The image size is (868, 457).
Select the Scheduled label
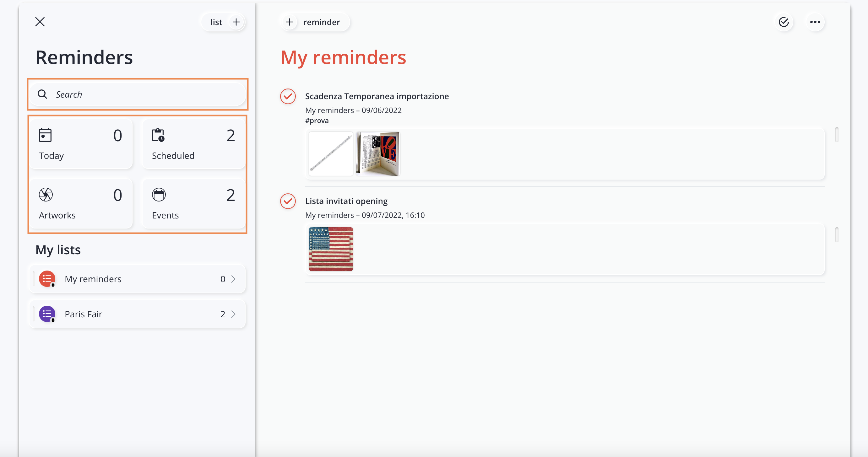point(173,156)
